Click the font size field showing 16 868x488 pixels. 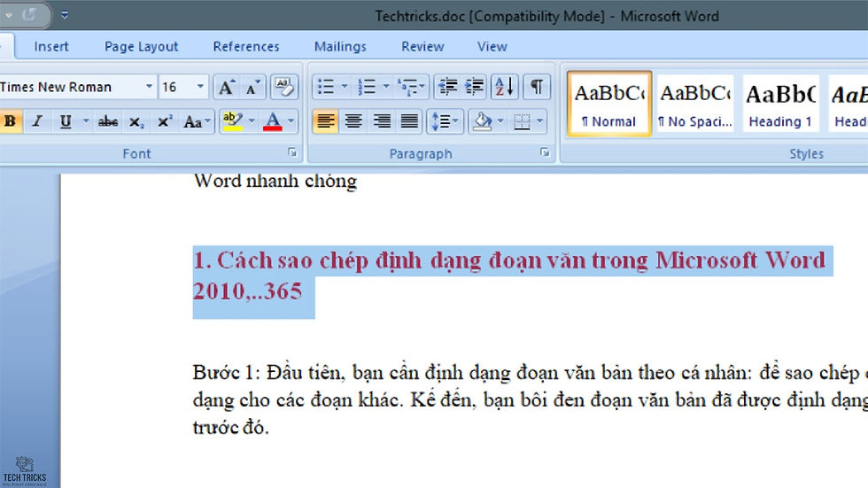point(176,87)
